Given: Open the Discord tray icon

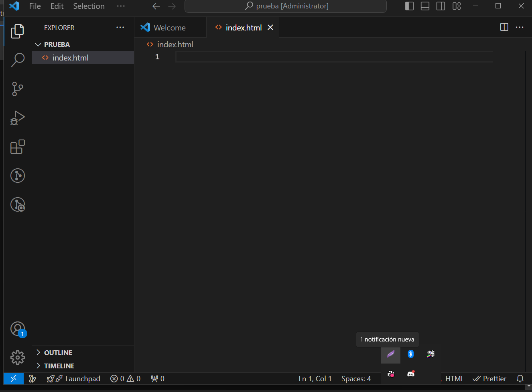Looking at the screenshot, I should pos(411,374).
